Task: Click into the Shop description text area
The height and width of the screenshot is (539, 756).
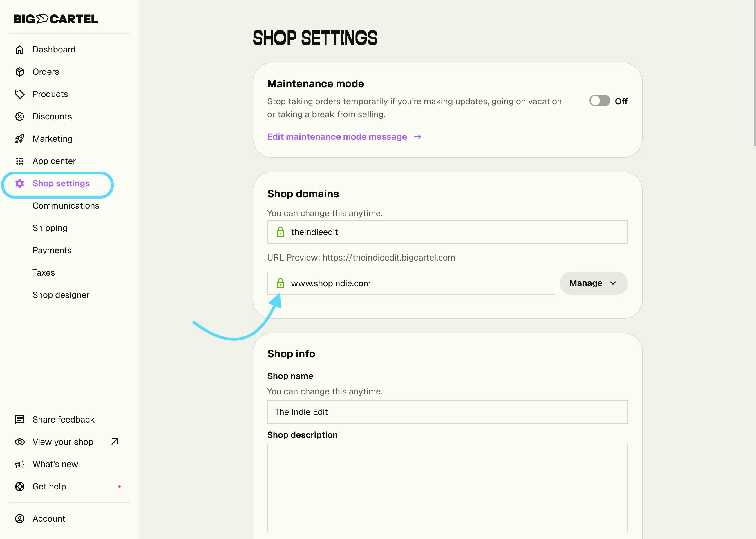Action: pyautogui.click(x=447, y=487)
